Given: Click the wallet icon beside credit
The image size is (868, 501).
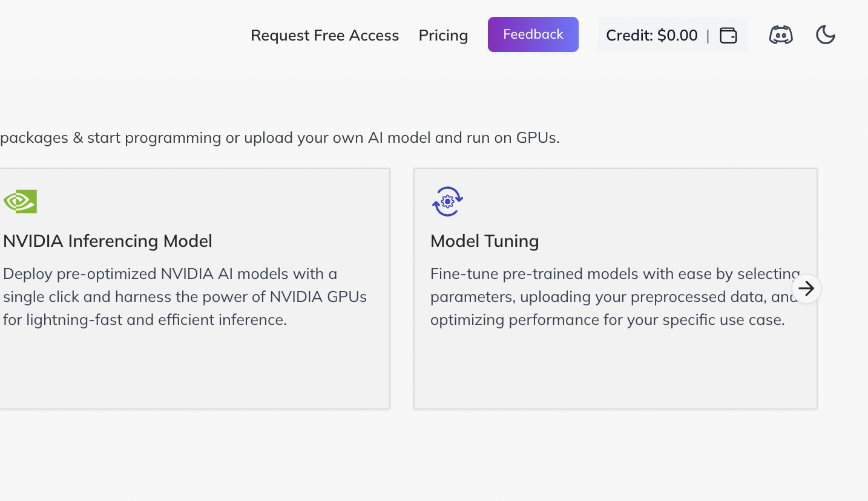Looking at the screenshot, I should [728, 36].
